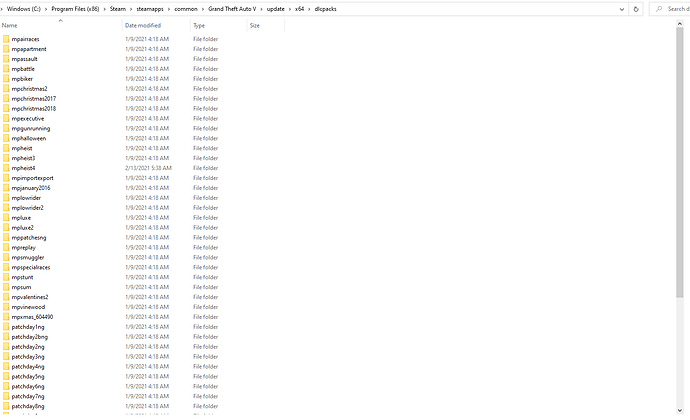This screenshot has width=690, height=420.
Task: Click the mpluxe folder icon
Action: tap(6, 217)
